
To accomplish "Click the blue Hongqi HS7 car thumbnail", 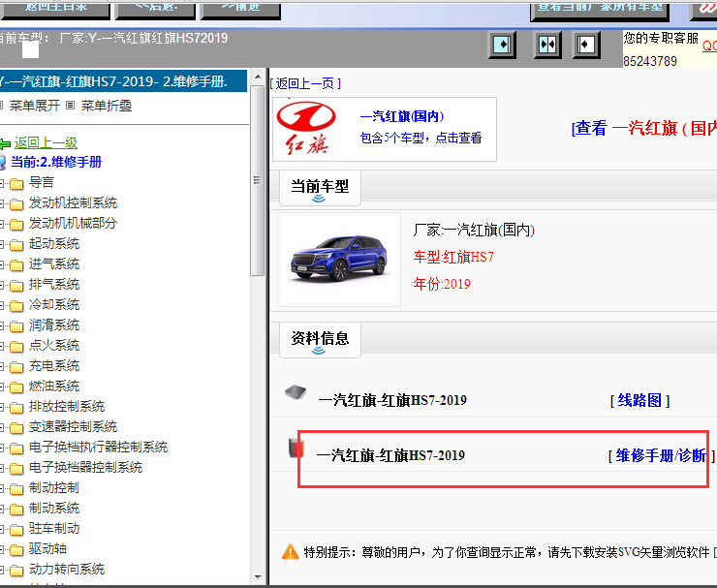I will [339, 260].
